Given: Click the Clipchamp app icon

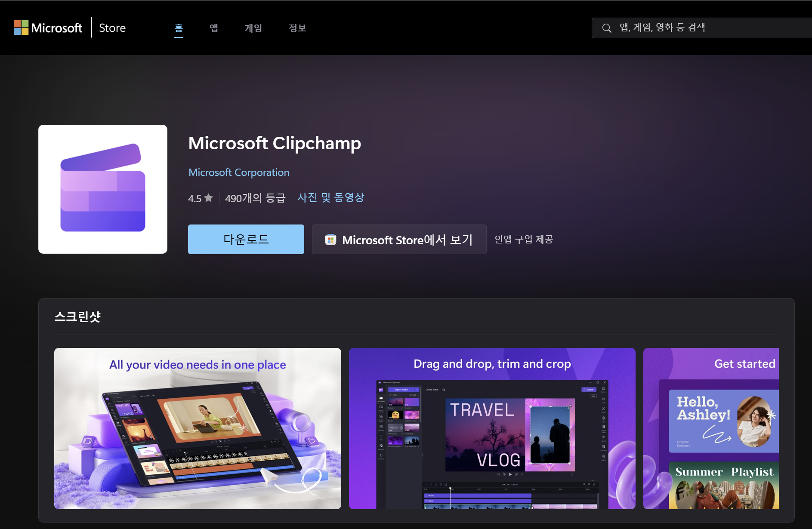Looking at the screenshot, I should pos(103,189).
